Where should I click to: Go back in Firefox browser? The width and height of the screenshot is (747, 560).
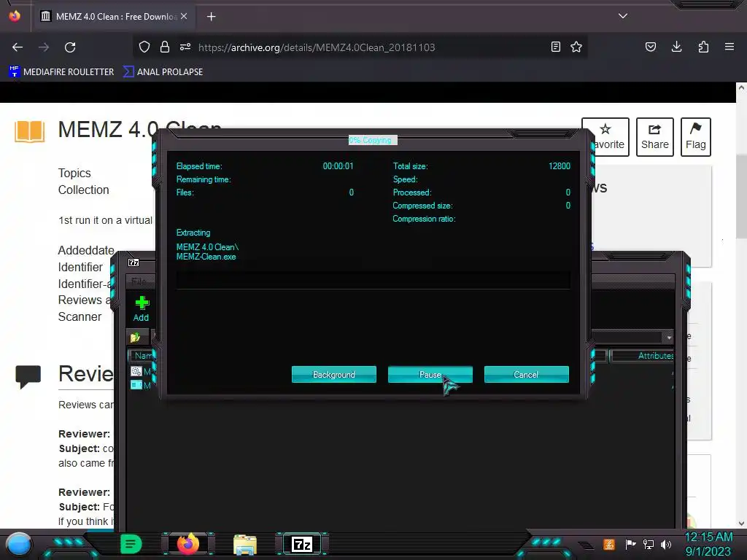point(18,47)
